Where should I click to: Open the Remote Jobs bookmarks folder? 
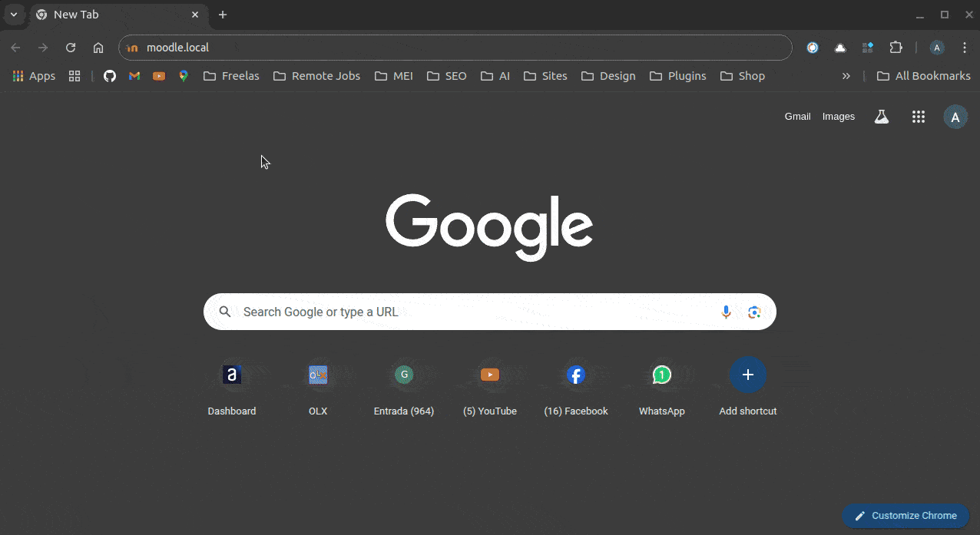[x=316, y=76]
